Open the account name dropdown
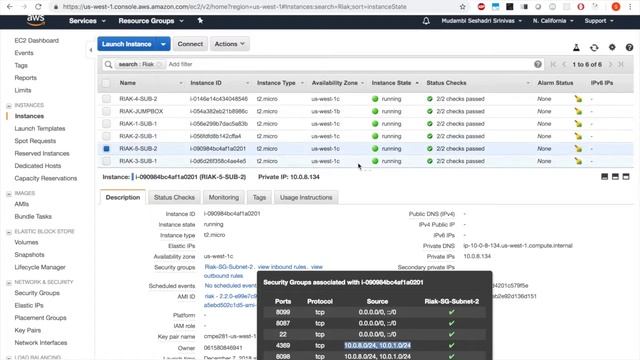This screenshot has height=360, width=640. coord(481,21)
